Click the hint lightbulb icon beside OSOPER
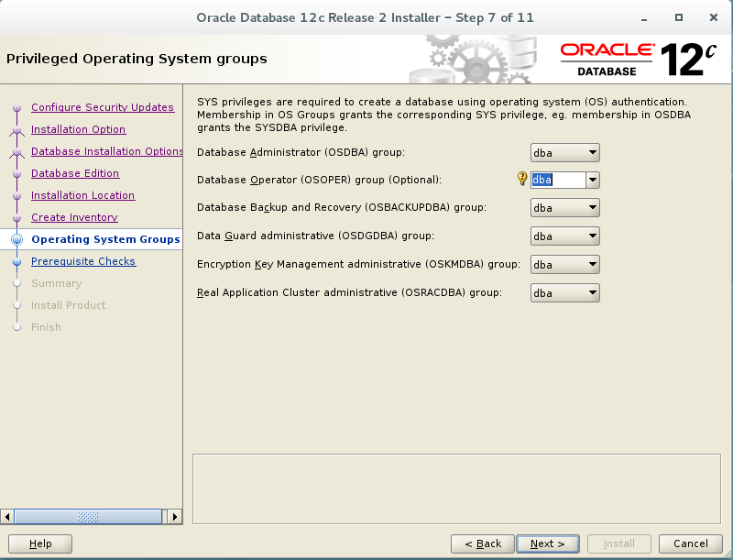This screenshot has height=560, width=733. point(522,179)
